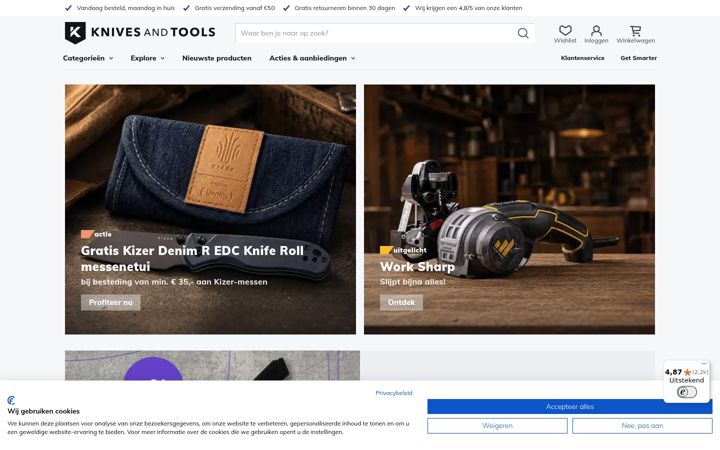Viewport: 720px width, 450px height.
Task: Click 'Wij krijgen een 4,8/5 van onze klanten'
Action: click(468, 8)
